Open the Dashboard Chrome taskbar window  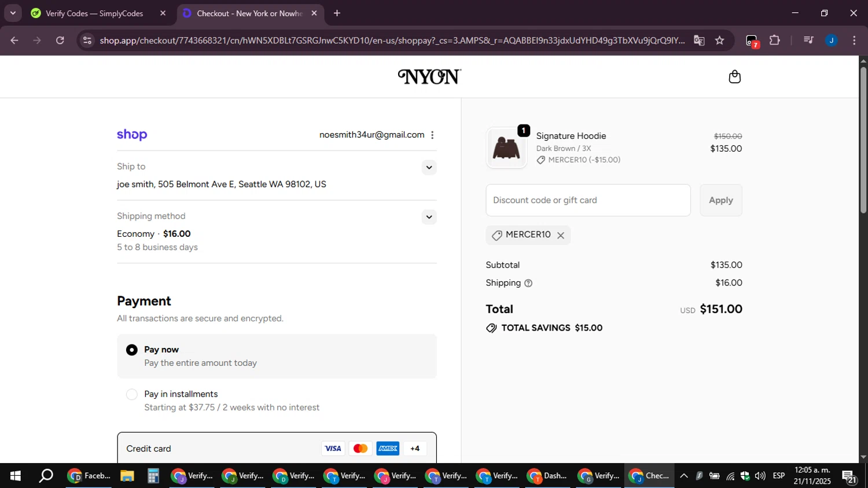[547, 476]
